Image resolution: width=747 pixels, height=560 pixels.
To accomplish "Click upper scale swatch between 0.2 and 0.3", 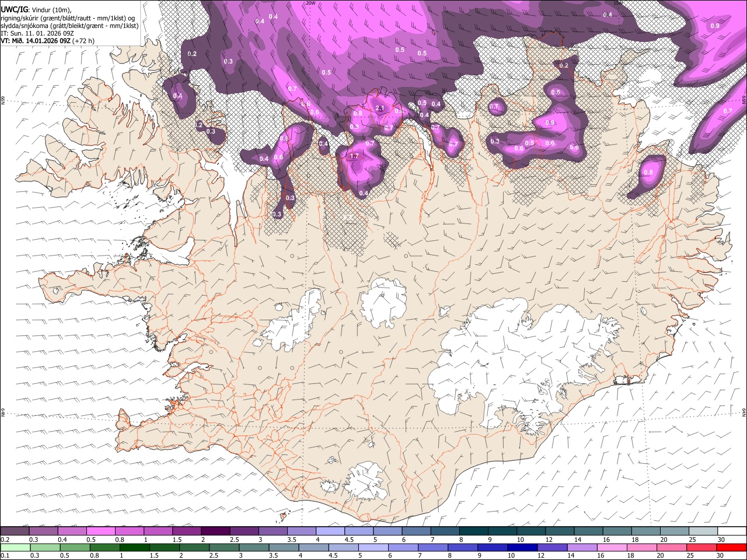I will point(15,531).
